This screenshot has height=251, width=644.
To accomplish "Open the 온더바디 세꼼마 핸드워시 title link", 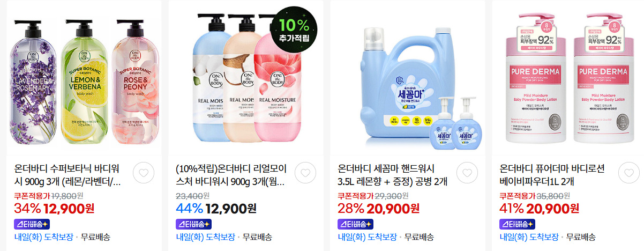I will pyautogui.click(x=392, y=175).
